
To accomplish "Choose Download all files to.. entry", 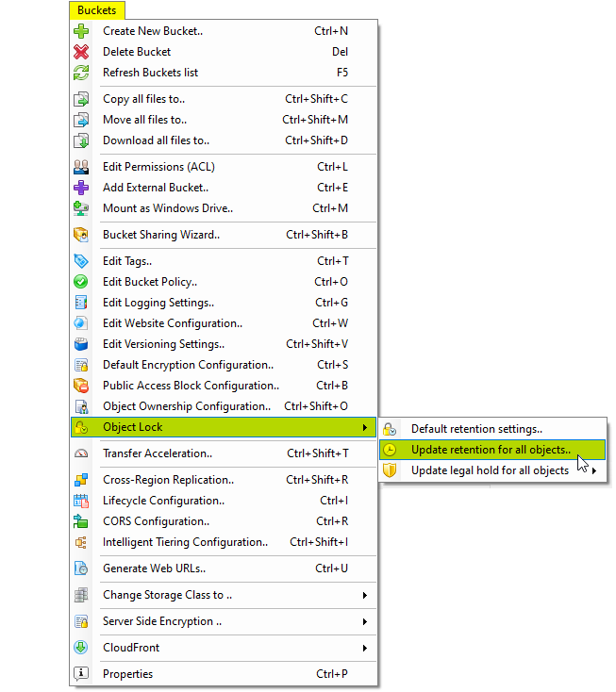I will click(224, 140).
